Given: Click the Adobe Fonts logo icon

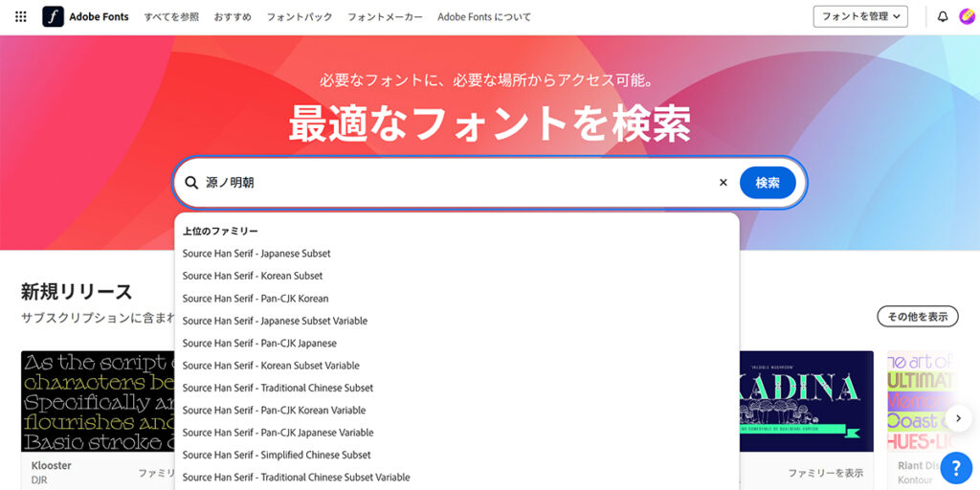Looking at the screenshot, I should [x=54, y=17].
